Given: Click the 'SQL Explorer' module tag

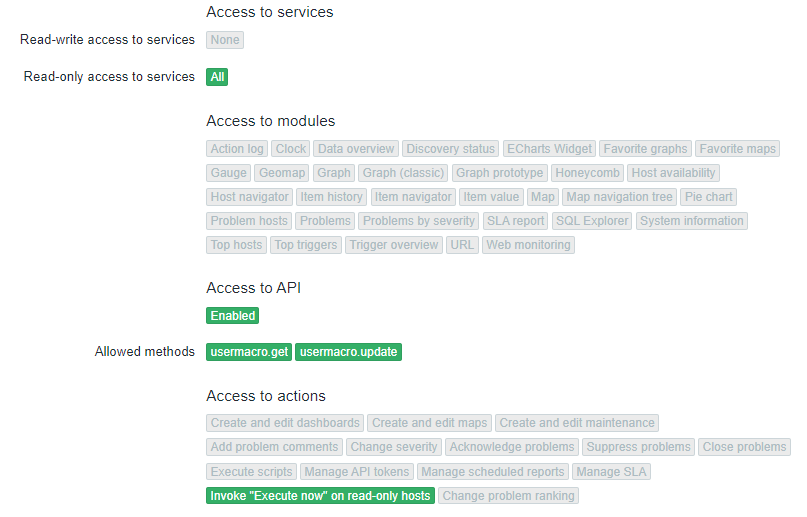Looking at the screenshot, I should coord(592,221).
